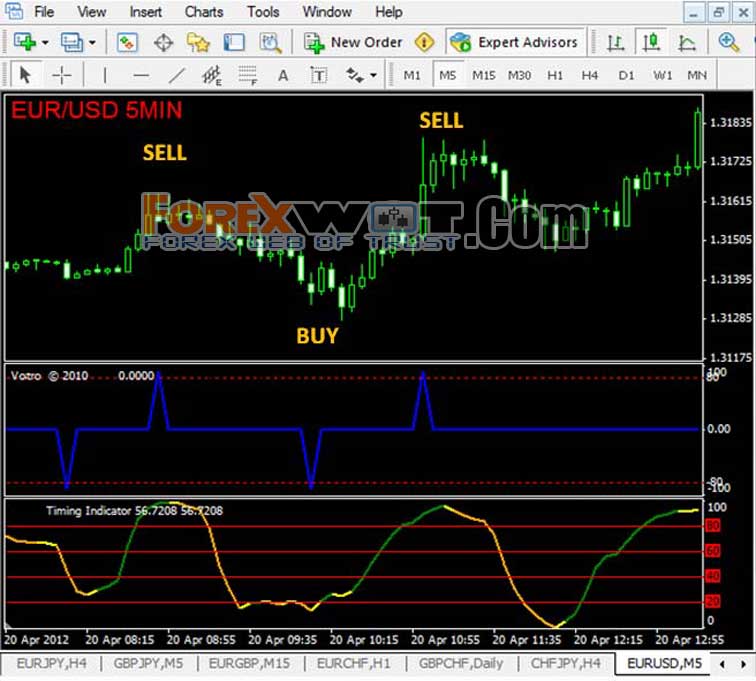
Task: Switch to M15 timeframe
Action: tap(484, 75)
